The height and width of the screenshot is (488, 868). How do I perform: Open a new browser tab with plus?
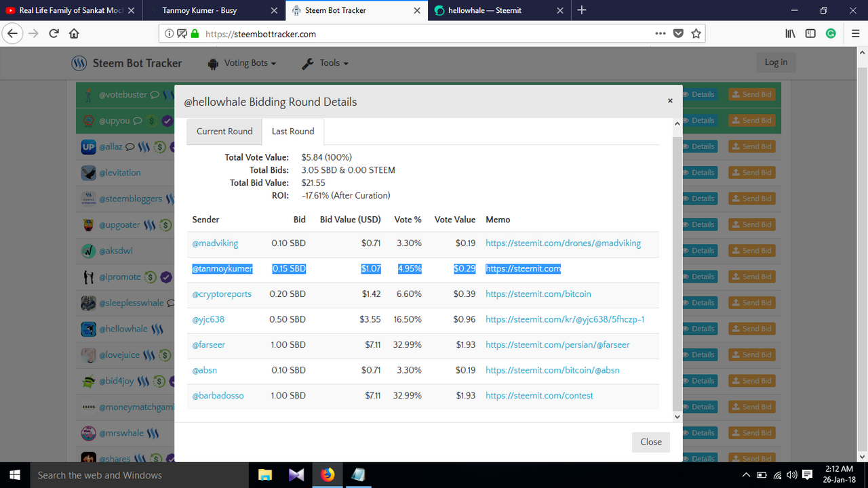coord(581,10)
